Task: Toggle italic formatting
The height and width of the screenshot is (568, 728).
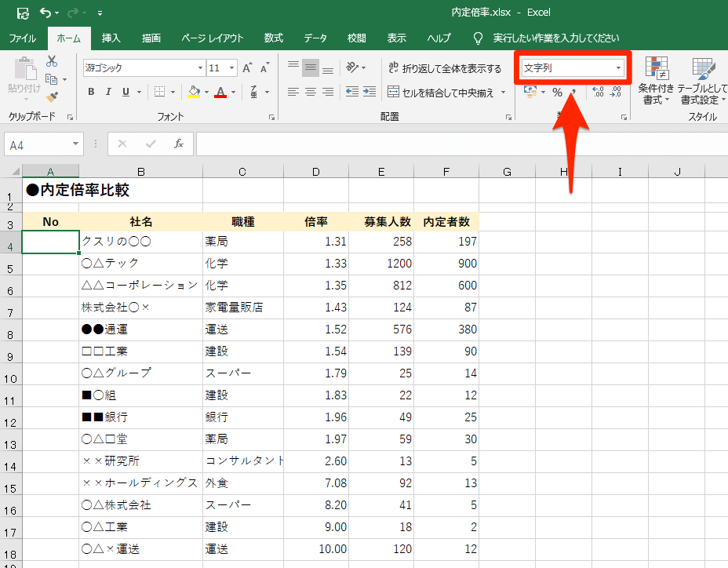Action: 108,92
